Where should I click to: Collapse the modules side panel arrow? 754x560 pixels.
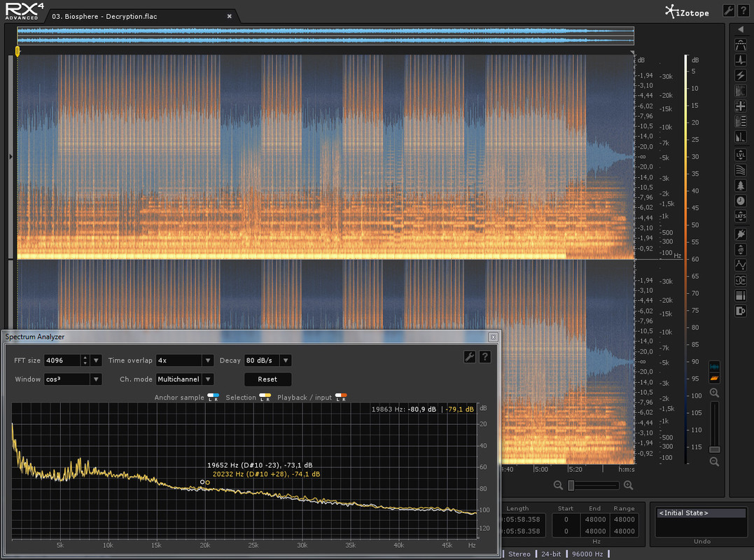[741, 29]
